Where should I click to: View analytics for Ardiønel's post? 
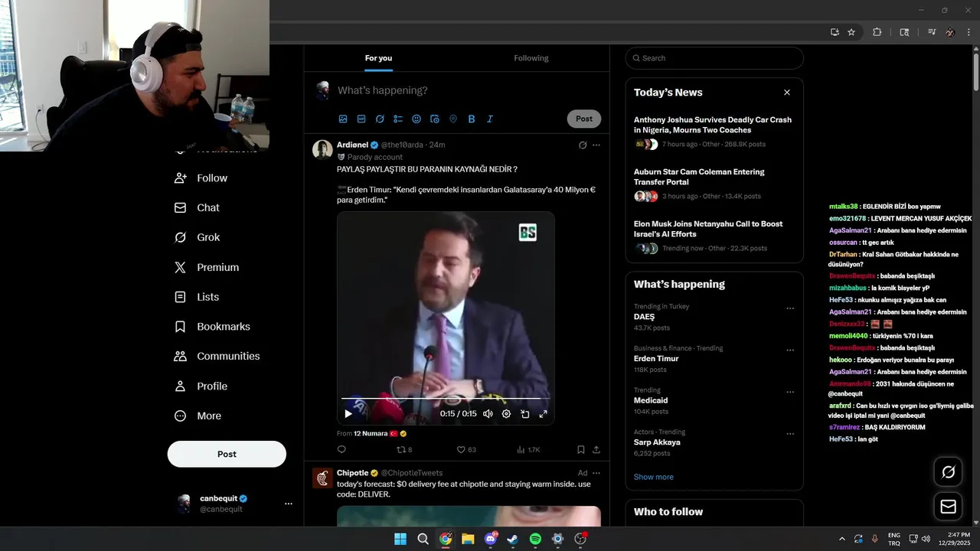coord(528,450)
